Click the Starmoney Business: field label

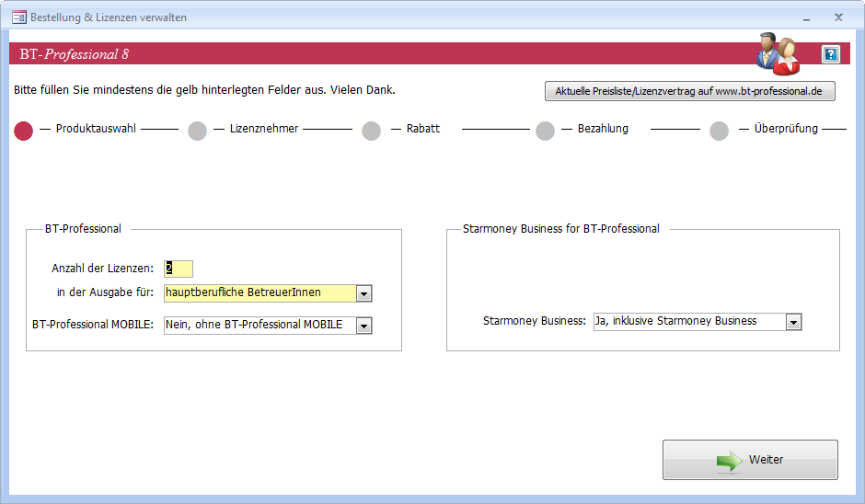(534, 321)
